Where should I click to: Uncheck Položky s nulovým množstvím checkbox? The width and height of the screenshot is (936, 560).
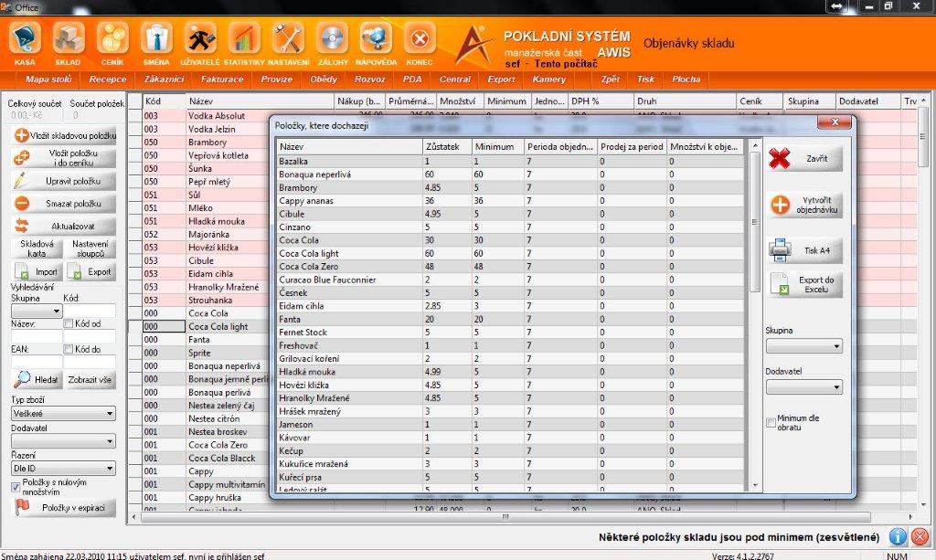[x=16, y=487]
